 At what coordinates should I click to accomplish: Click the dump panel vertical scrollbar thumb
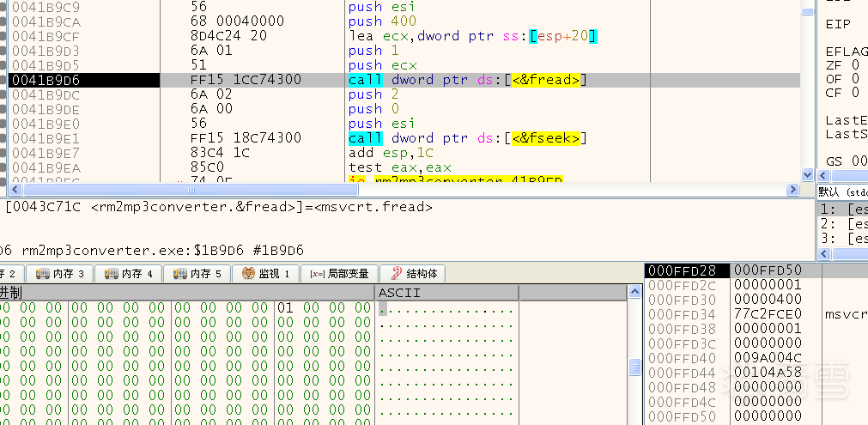[635, 367]
